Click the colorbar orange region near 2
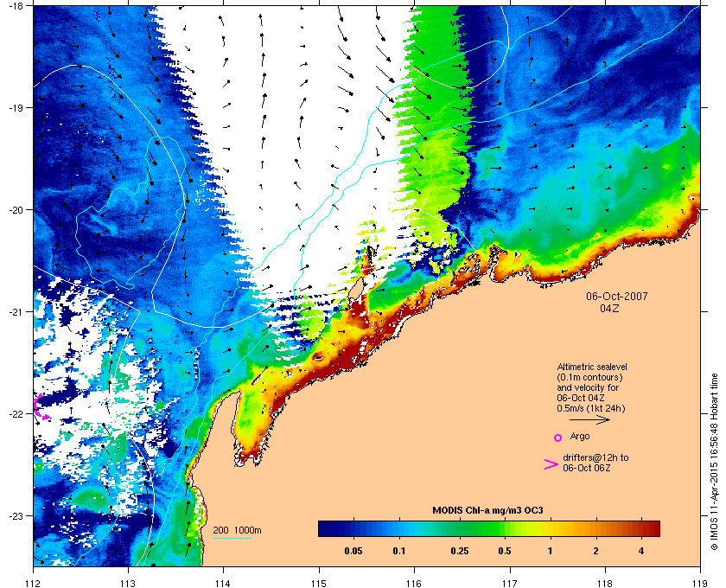The image size is (726, 588). tap(595, 528)
